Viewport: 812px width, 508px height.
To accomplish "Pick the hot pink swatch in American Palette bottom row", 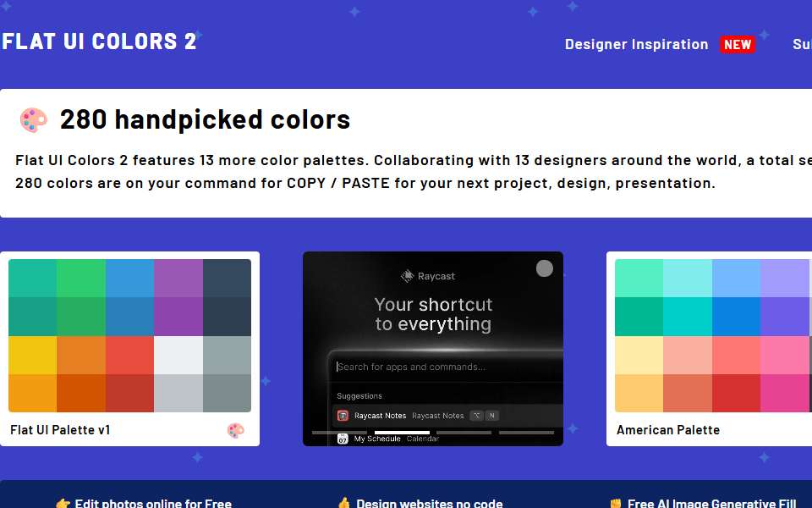I will coord(785,393).
